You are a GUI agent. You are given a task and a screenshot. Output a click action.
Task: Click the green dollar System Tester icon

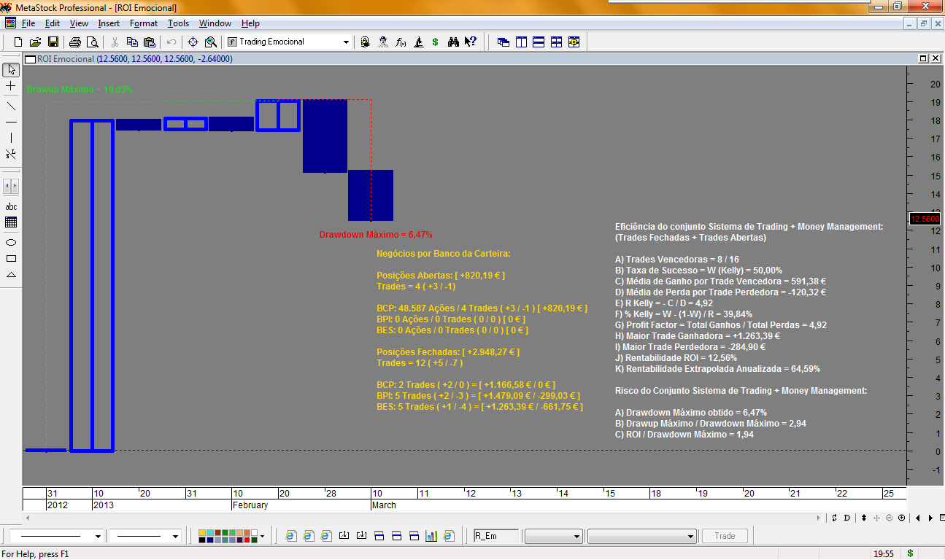436,42
